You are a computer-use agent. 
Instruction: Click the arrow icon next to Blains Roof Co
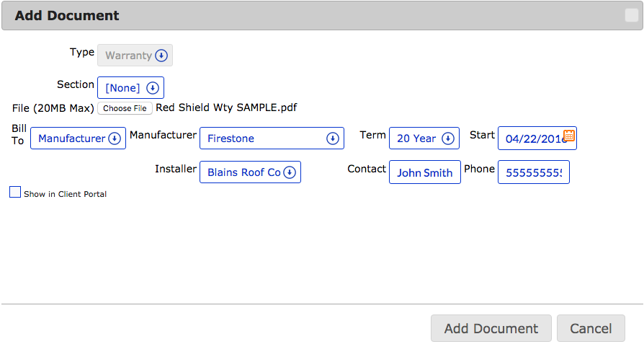click(x=289, y=172)
